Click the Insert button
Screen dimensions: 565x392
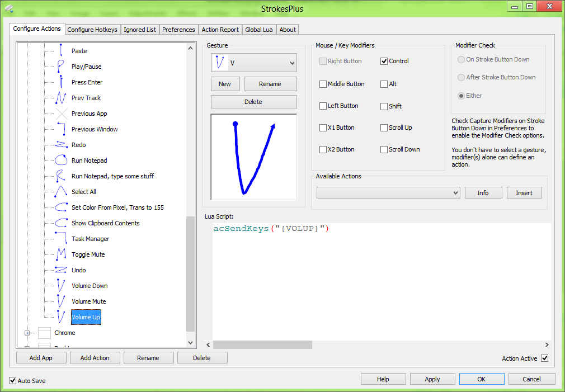tap(524, 193)
